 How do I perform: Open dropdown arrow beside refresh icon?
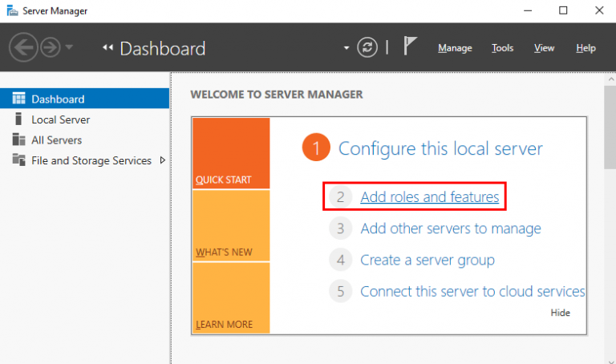point(346,48)
